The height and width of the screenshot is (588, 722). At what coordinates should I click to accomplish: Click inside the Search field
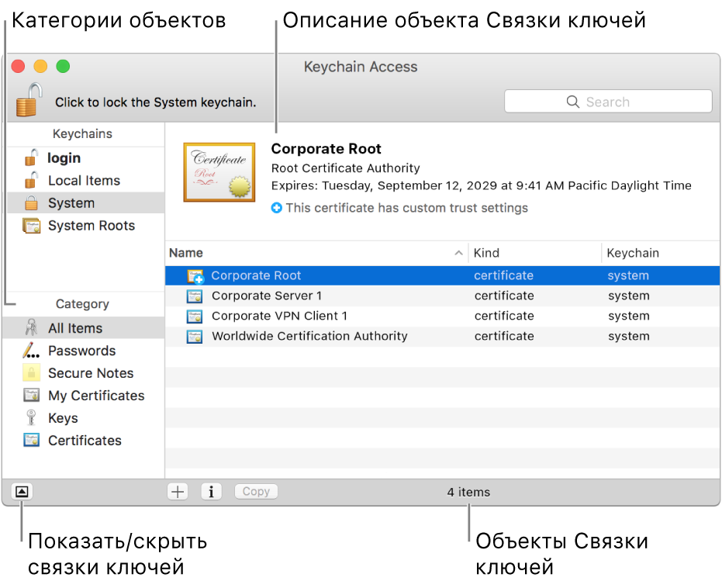(x=608, y=102)
